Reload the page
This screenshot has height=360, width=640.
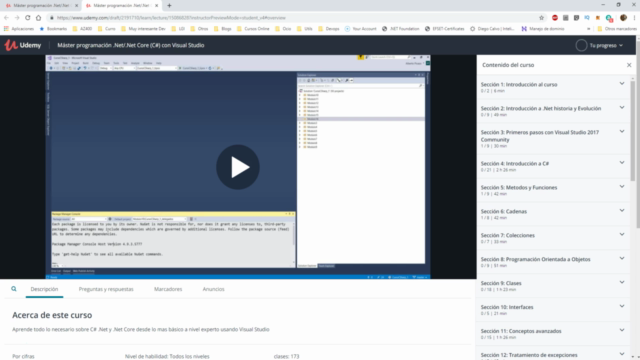[x=28, y=18]
